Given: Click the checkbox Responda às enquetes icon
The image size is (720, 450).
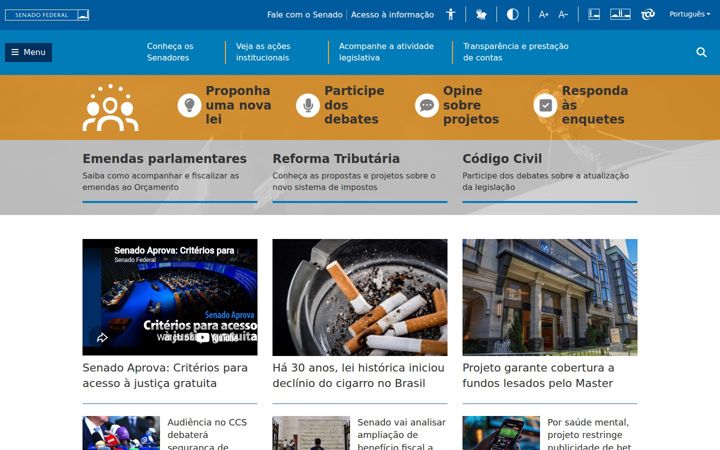Looking at the screenshot, I should (546, 105).
